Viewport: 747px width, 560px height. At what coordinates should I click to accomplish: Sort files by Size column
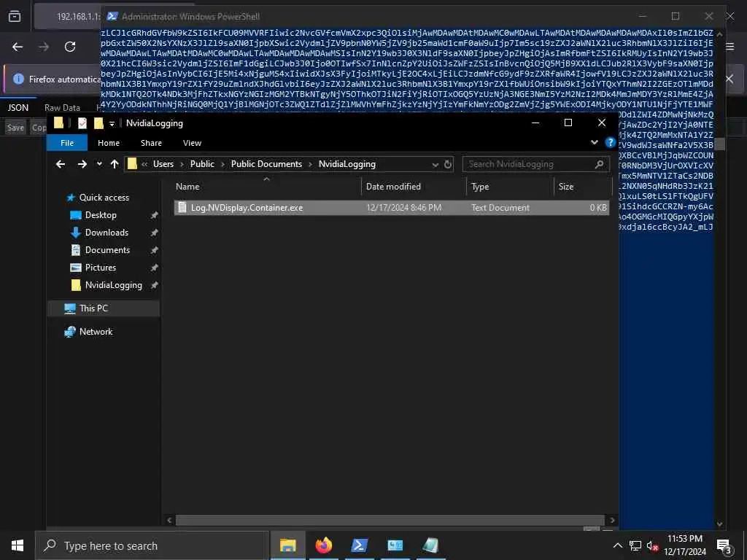click(x=582, y=187)
